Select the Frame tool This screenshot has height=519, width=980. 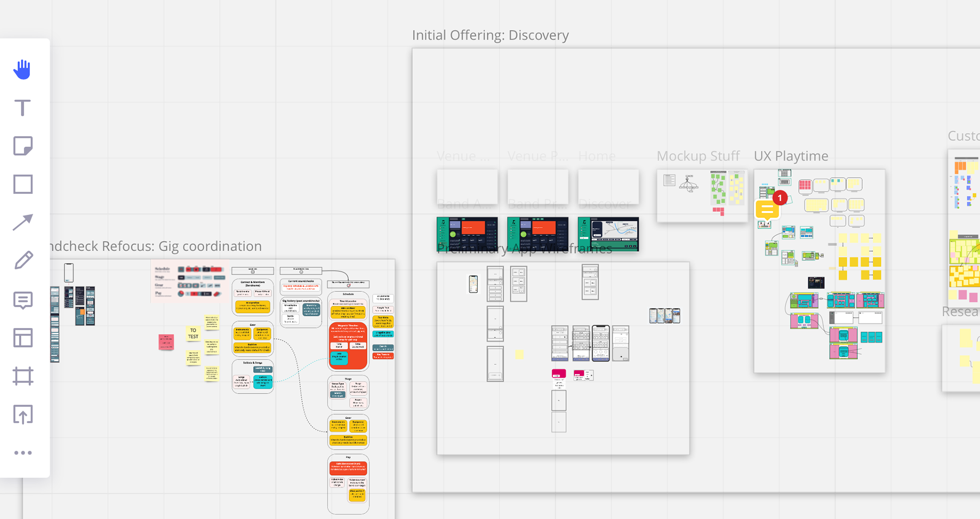click(22, 376)
